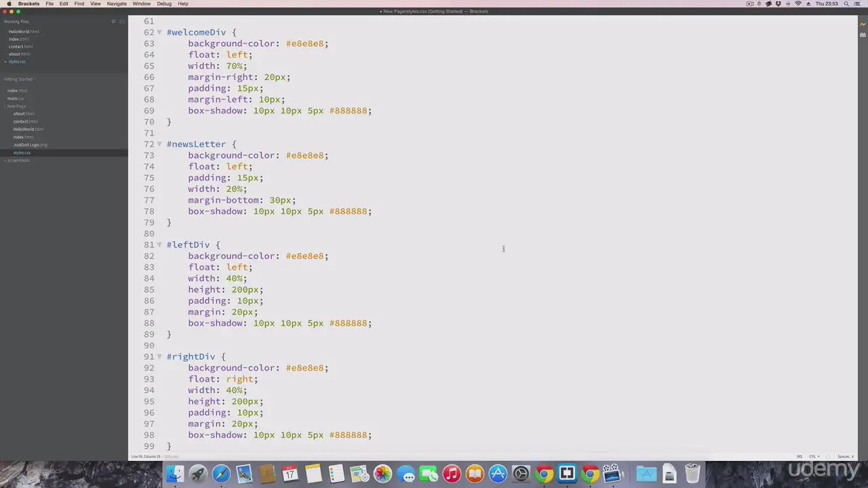868x488 pixels.
Task: Click the split view editor icon
Action: (122, 22)
